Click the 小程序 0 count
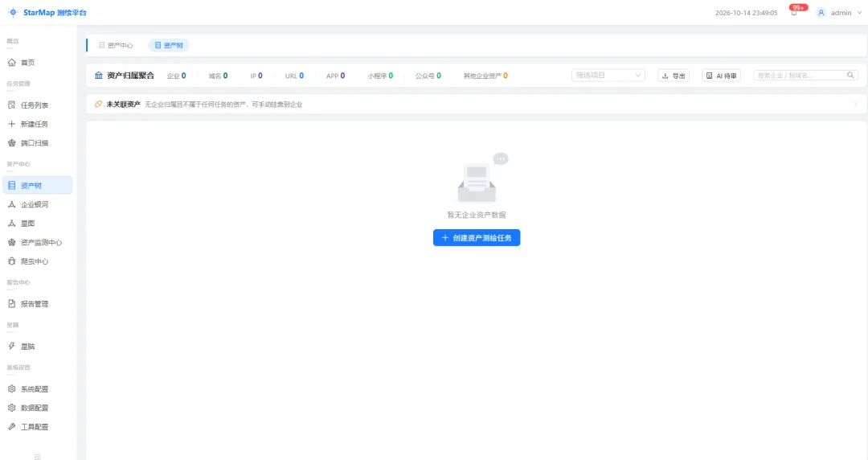Viewport: 868px width, 460px height. point(380,76)
